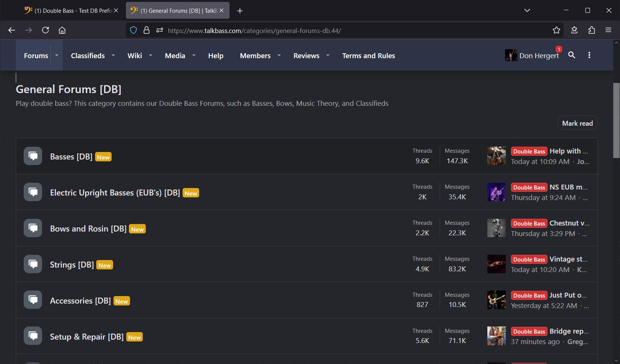Click the Basses latest poster thumbnail
Image resolution: width=620 pixels, height=364 pixels.
tap(496, 156)
